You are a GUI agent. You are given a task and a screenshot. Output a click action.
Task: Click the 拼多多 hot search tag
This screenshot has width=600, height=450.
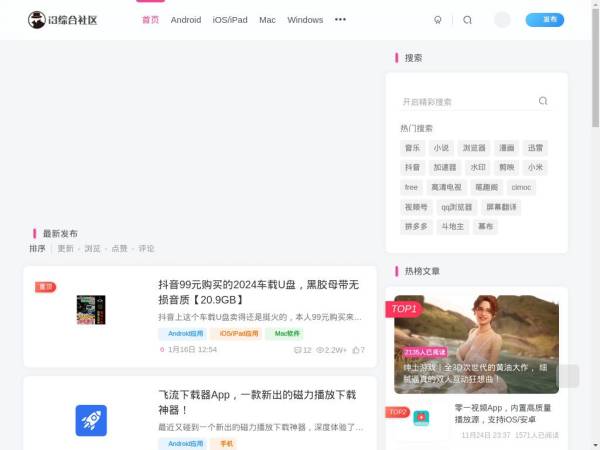[x=416, y=227]
